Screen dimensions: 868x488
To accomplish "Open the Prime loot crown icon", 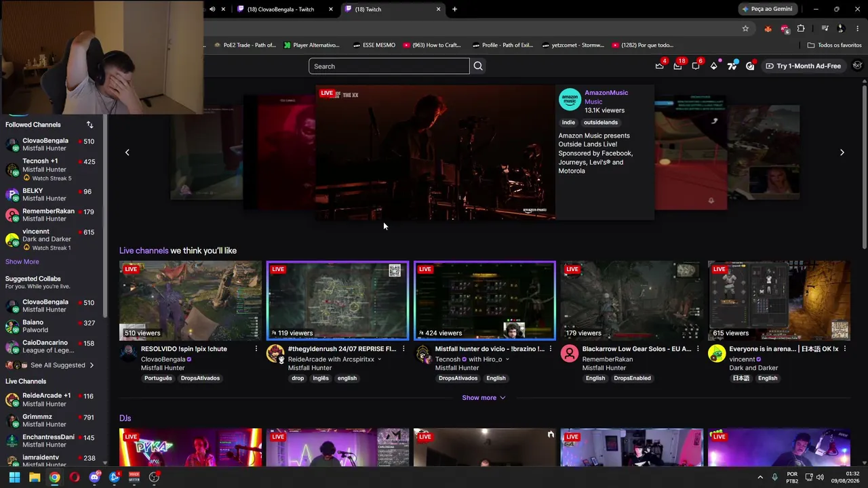I will pos(659,66).
